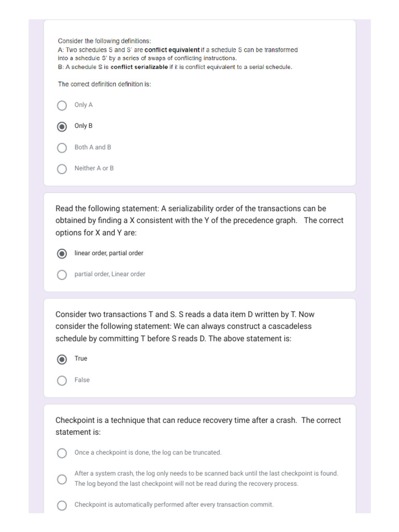Mark the cascadeless statement as True
This screenshot has height=532, width=399.
[62, 359]
